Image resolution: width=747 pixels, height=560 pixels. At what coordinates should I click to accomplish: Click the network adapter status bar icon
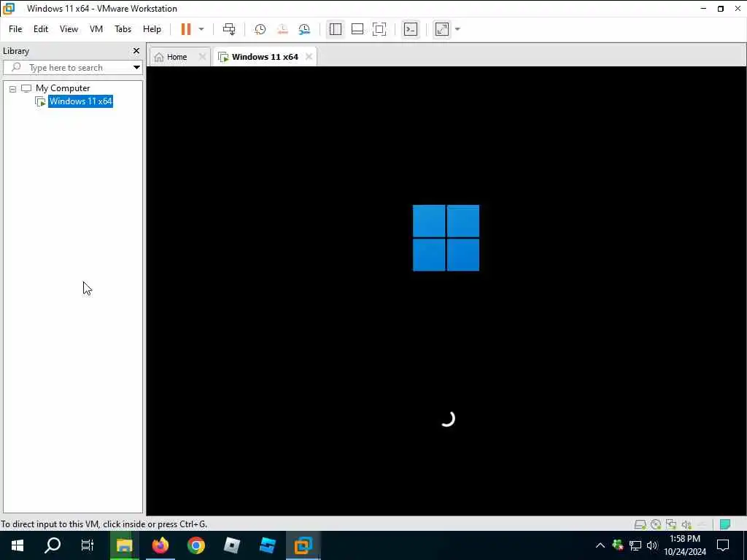671,525
